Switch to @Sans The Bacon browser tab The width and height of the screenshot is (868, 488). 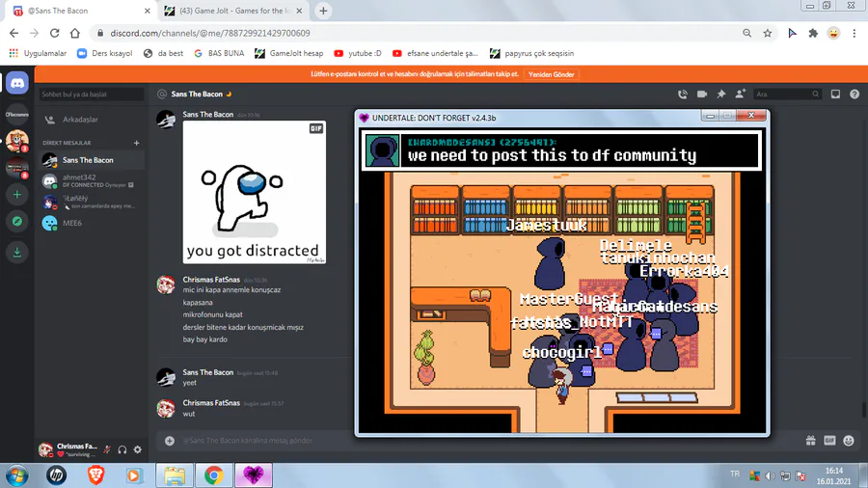coord(80,11)
